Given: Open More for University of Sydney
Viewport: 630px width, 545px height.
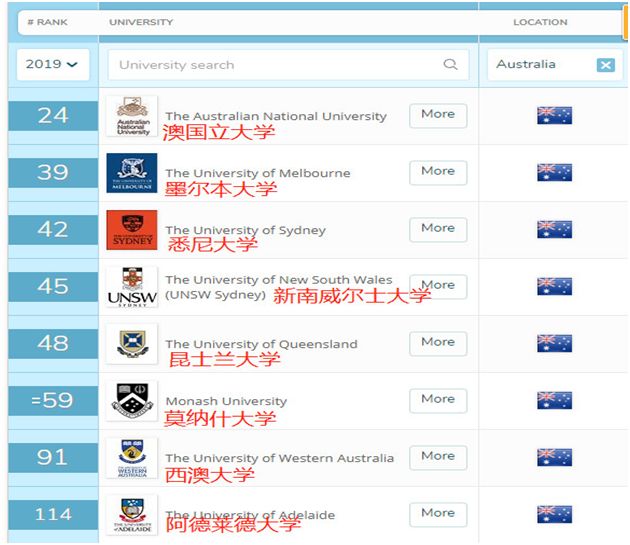Looking at the screenshot, I should [x=438, y=230].
